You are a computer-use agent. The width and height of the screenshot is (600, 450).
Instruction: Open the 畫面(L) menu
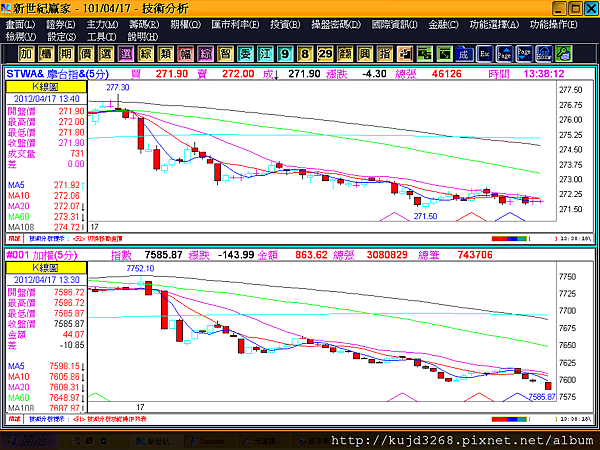coord(20,25)
